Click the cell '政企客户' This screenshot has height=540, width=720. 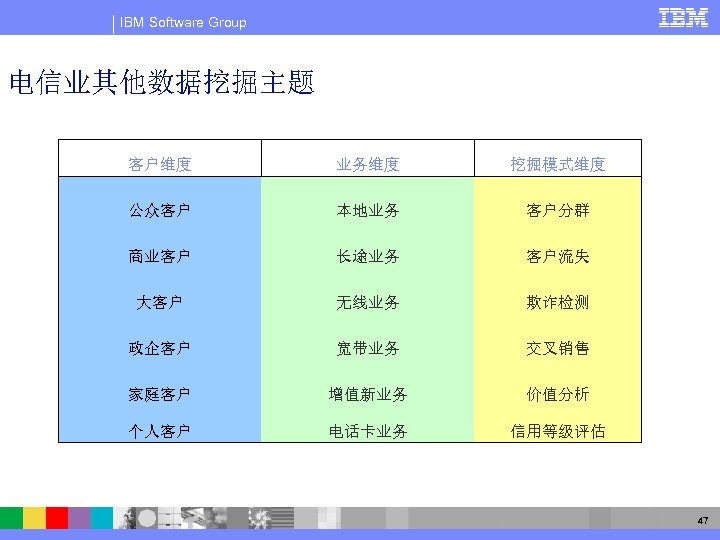160,349
